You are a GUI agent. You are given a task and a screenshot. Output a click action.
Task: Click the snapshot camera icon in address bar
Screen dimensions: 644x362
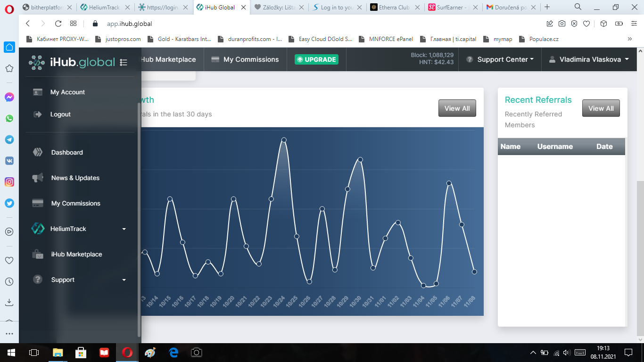[x=562, y=24]
